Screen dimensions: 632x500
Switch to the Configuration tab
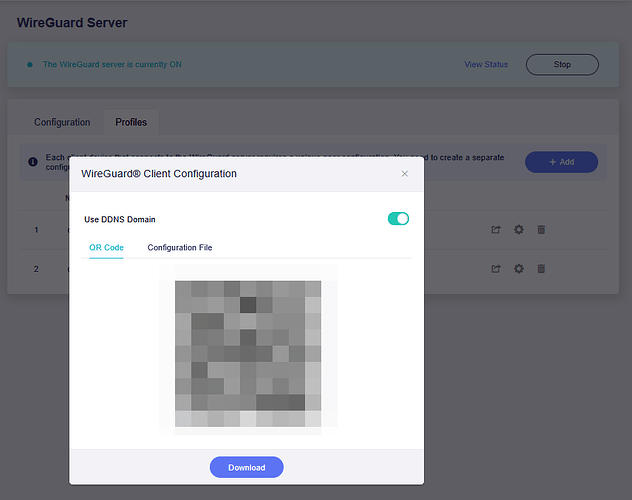(x=62, y=122)
